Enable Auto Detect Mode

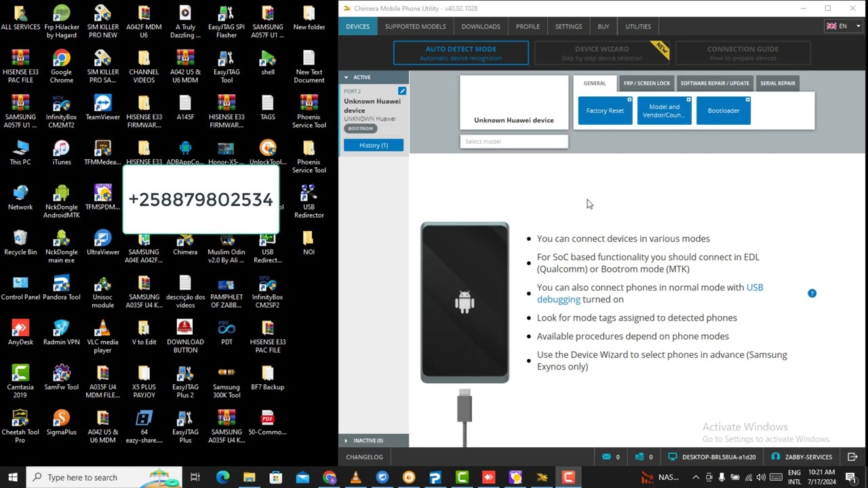(x=461, y=53)
